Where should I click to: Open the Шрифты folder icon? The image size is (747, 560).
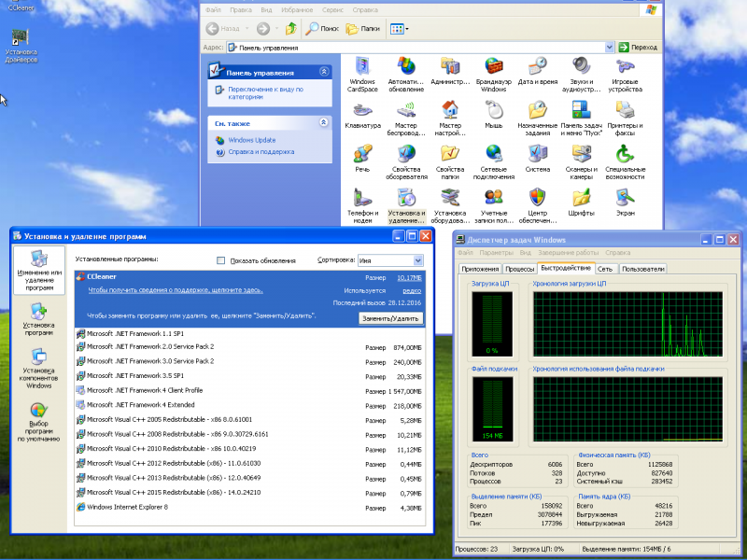[x=581, y=203]
